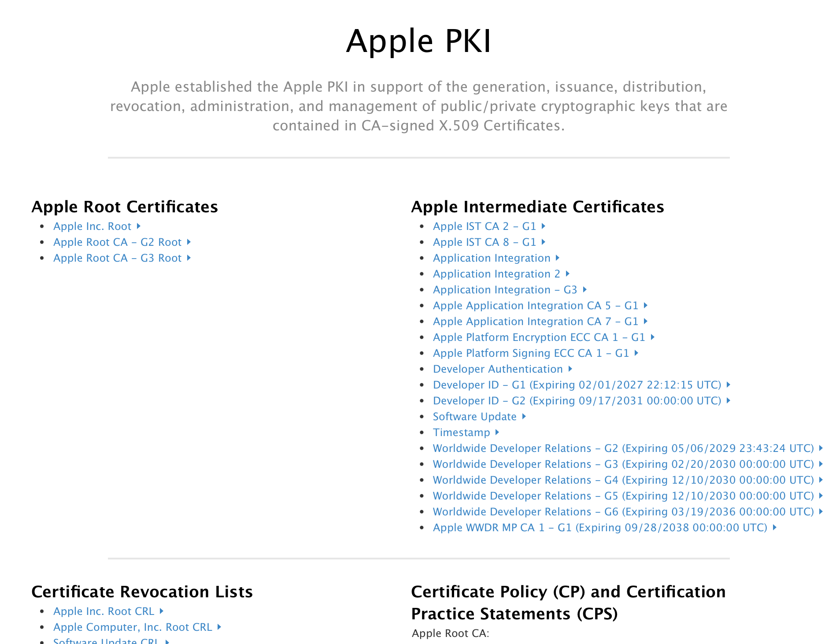Open the Apple Inc. Root CRL link
Image resolution: width=836 pixels, height=644 pixels.
pyautogui.click(x=108, y=611)
